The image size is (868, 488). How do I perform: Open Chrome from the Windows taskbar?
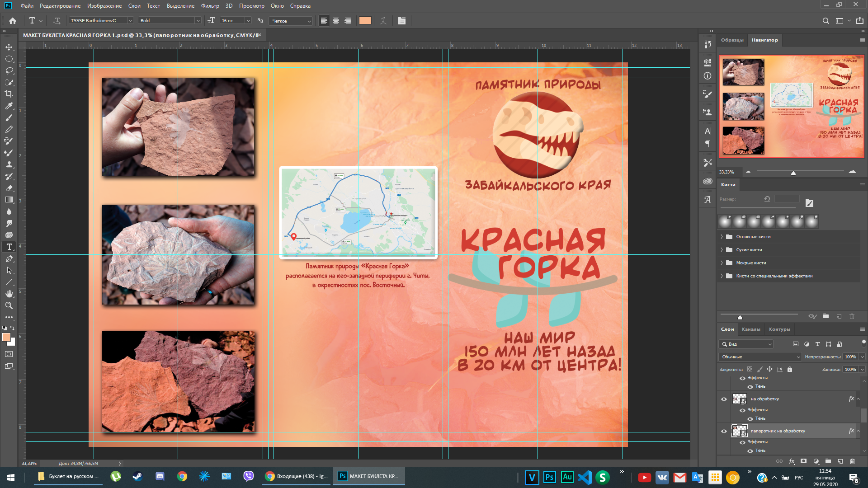182,476
